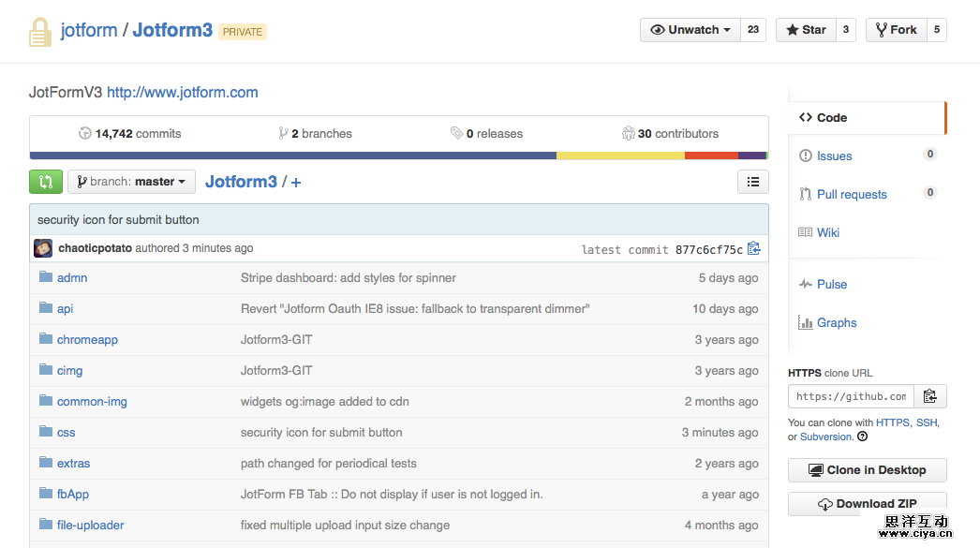Open the Wiki section
Image resolution: width=980 pixels, height=548 pixels.
pyautogui.click(x=827, y=232)
